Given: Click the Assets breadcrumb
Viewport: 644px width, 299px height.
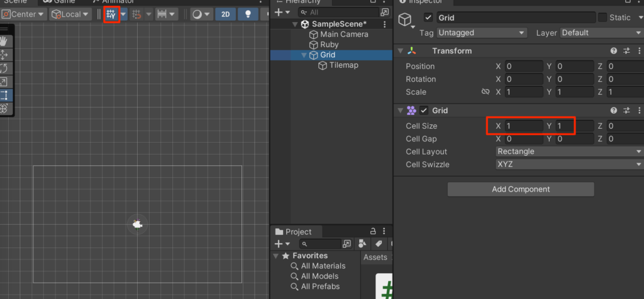Looking at the screenshot, I should (375, 257).
